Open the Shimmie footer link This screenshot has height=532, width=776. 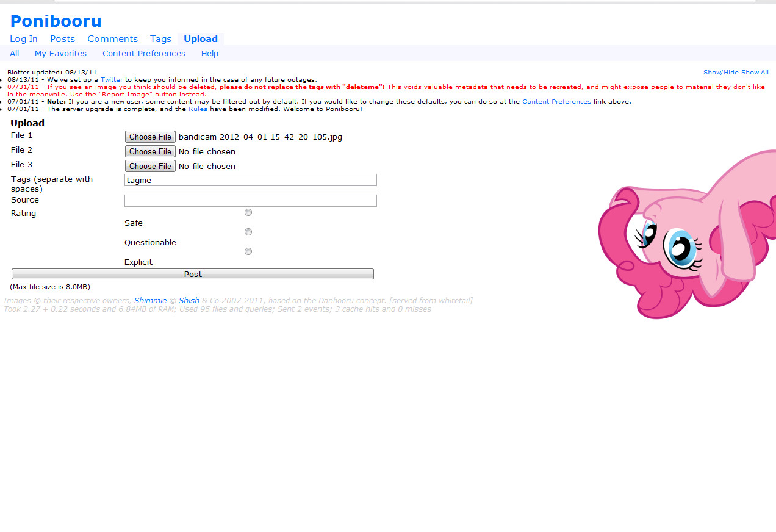pos(150,301)
